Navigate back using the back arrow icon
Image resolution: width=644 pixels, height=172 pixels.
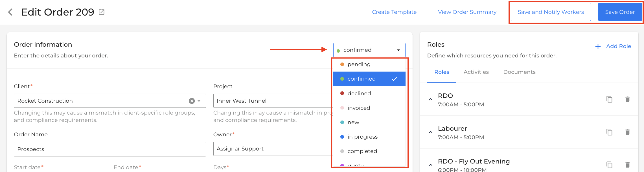10,12
